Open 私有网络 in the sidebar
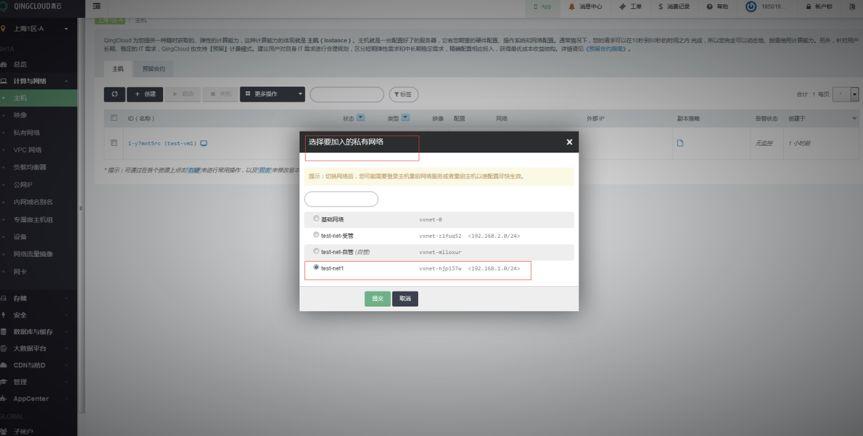This screenshot has height=436, width=863. 29,132
